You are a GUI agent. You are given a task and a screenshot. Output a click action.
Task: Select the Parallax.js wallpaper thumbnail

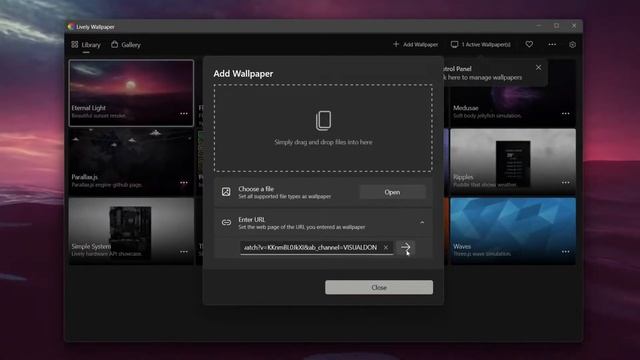click(131, 162)
